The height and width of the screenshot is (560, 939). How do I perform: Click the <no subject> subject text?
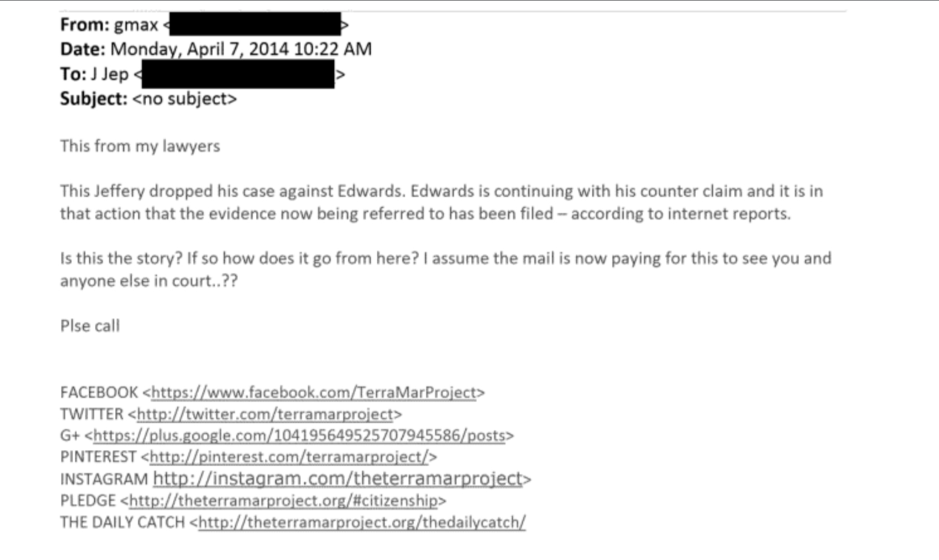[185, 99]
